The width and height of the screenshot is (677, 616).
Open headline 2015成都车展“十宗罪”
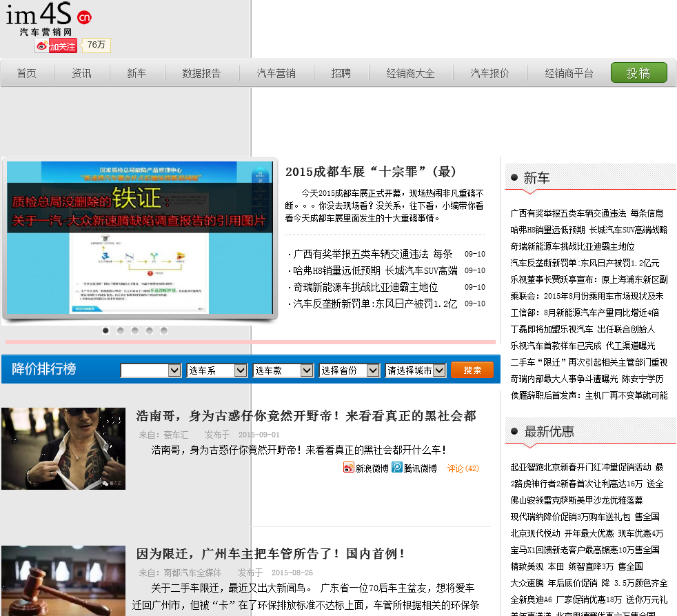(x=370, y=172)
